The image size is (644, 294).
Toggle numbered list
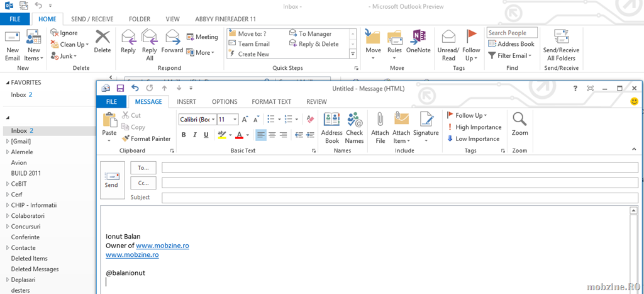pyautogui.click(x=287, y=119)
